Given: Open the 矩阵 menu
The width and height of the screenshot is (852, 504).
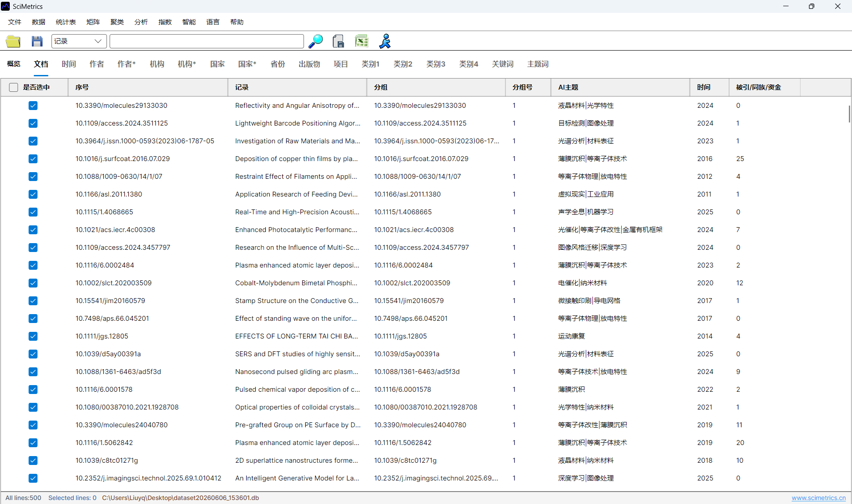Looking at the screenshot, I should 93,22.
